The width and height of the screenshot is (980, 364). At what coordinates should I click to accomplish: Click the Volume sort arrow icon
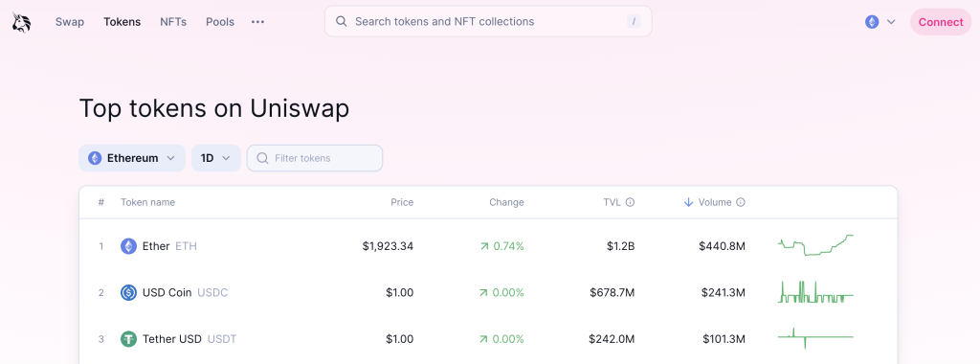pos(688,202)
